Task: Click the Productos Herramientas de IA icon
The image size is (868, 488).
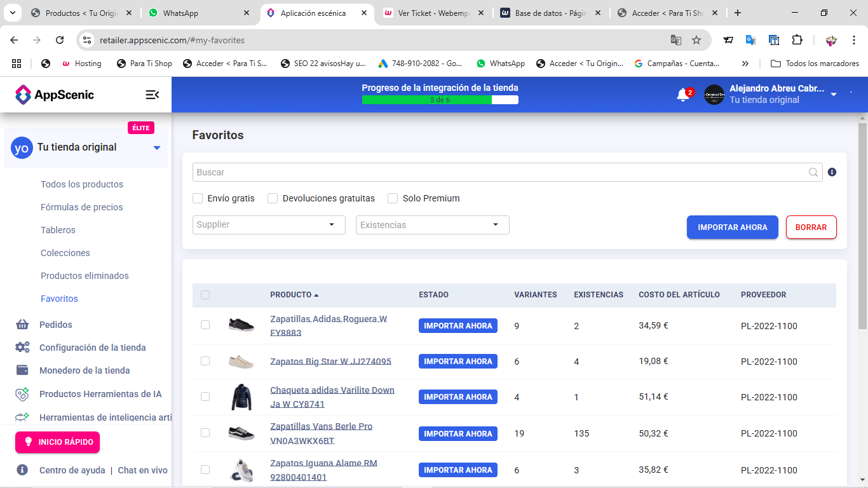Action: pos(22,394)
